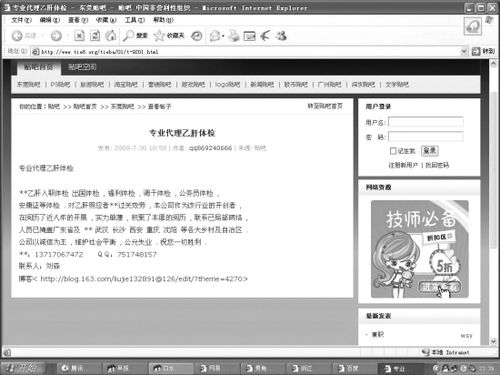
Task: Click 贴吧首页 in the breadcrumb path
Action: coord(85,106)
